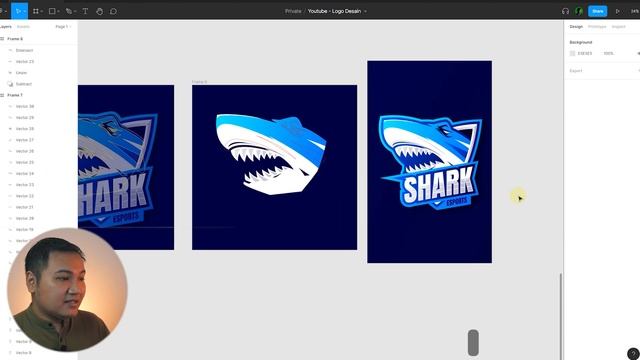This screenshot has height=360, width=640.
Task: Switch to the Inspect tab
Action: (618, 27)
